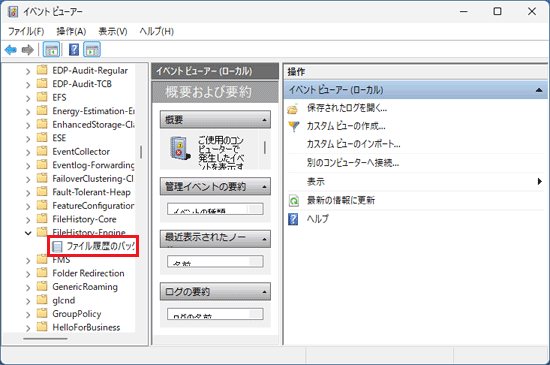This screenshot has width=550, height=365.
Task: Collapse the ログの要約 section
Action: tap(215, 292)
